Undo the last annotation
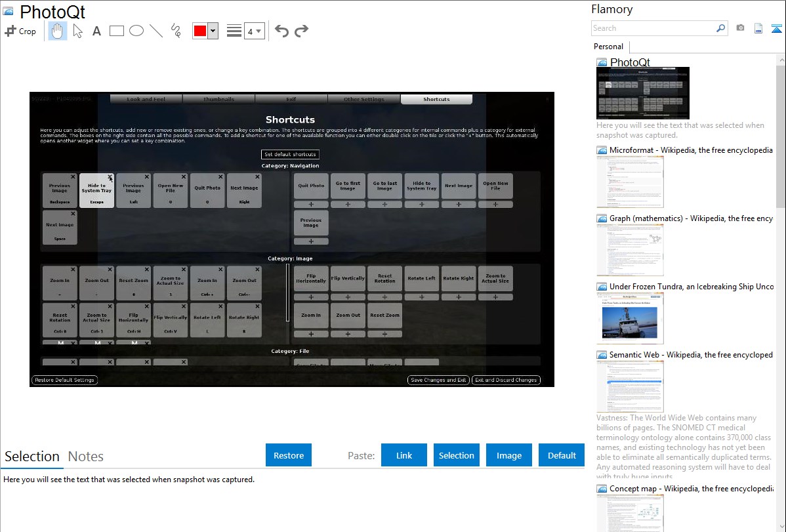Screen dimensions: 786x532 click(281, 31)
